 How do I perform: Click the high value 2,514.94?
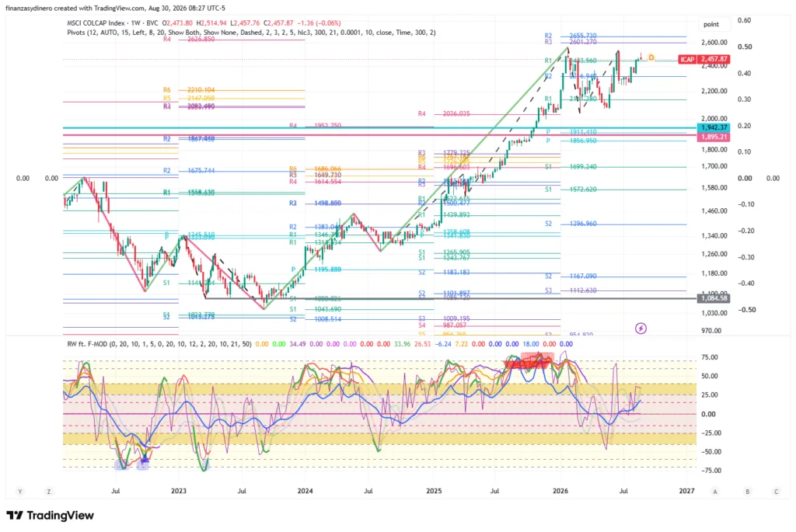[x=211, y=23]
